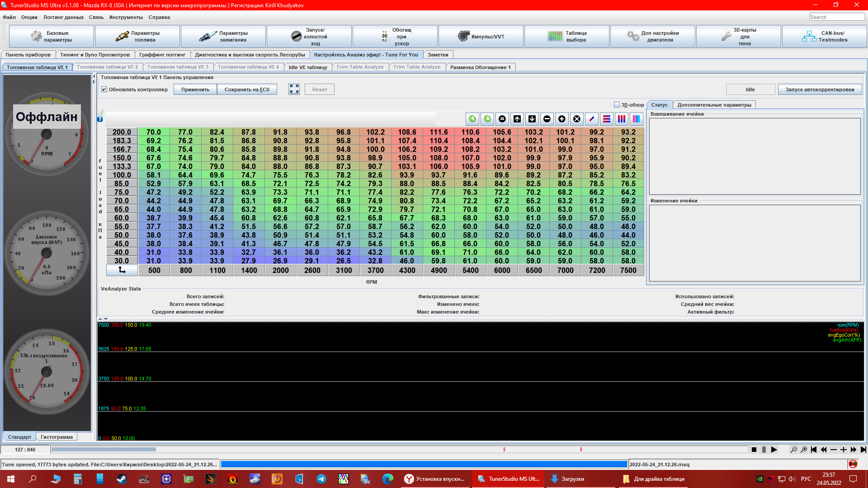Viewport: 868px width, 488px height.
Task: Click the Сохранить на ECU button
Action: click(247, 89)
